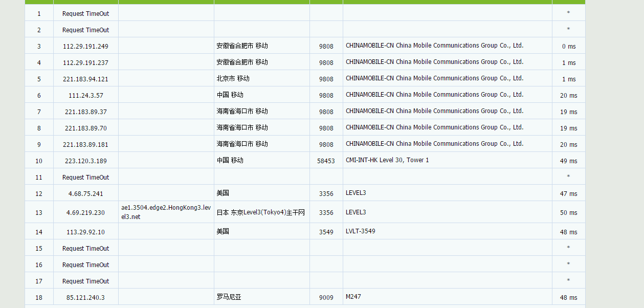This screenshot has height=308, width=644.
Task: Click IP 85.121.240.3 in hop 18
Action: coord(85,297)
